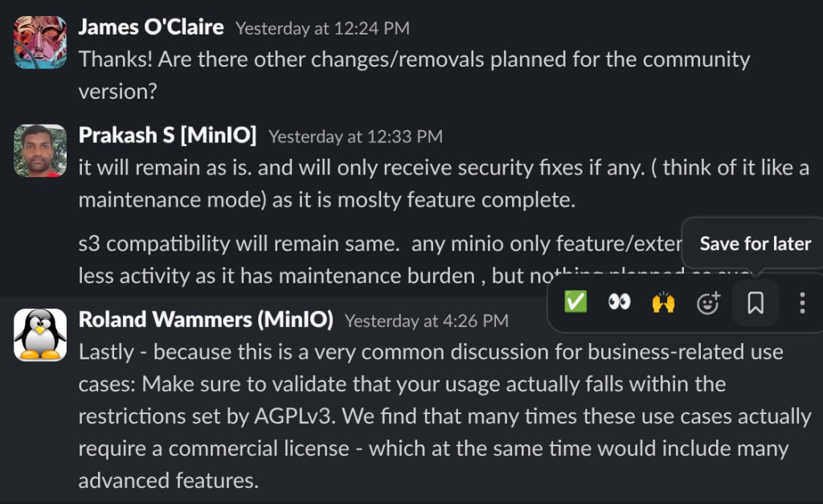Open the add reaction emoji picker
823x504 pixels.
pyautogui.click(x=707, y=302)
